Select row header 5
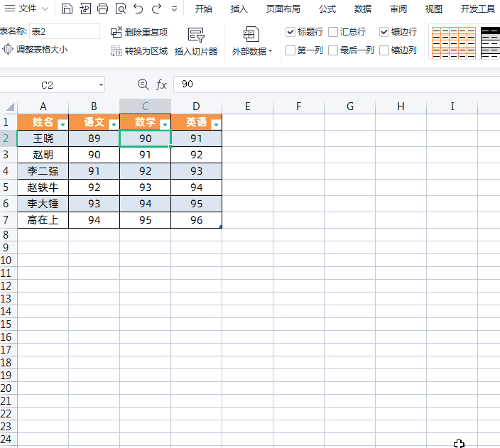 point(6,187)
